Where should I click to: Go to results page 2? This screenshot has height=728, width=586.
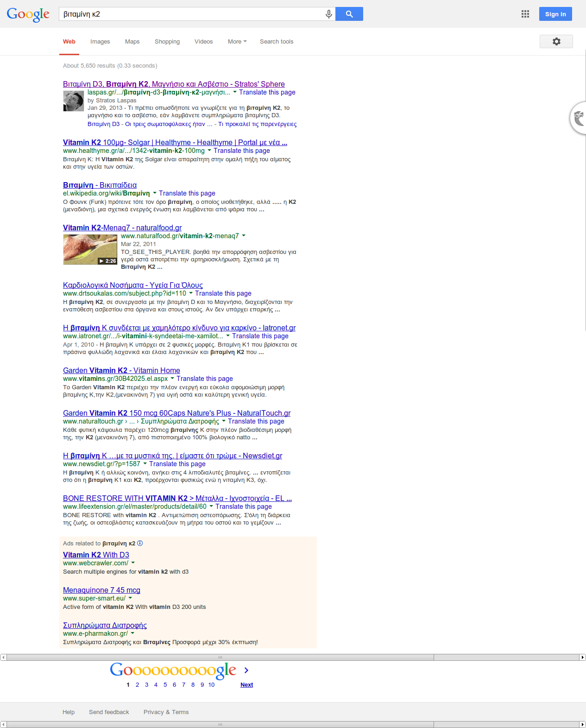tap(137, 684)
